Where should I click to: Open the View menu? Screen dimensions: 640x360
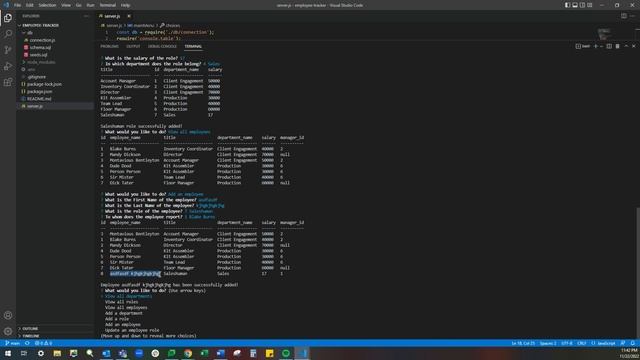[x=66, y=5]
